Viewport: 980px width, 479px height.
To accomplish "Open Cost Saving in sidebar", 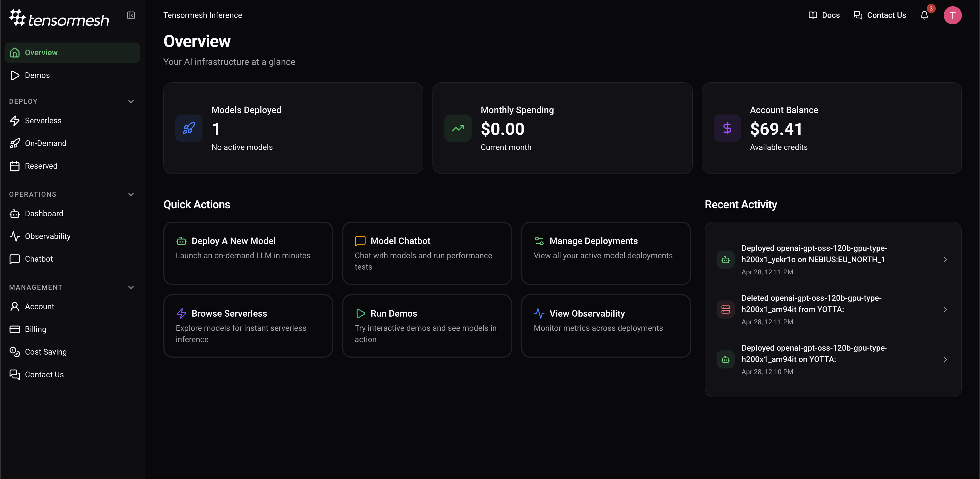I will coord(72,352).
